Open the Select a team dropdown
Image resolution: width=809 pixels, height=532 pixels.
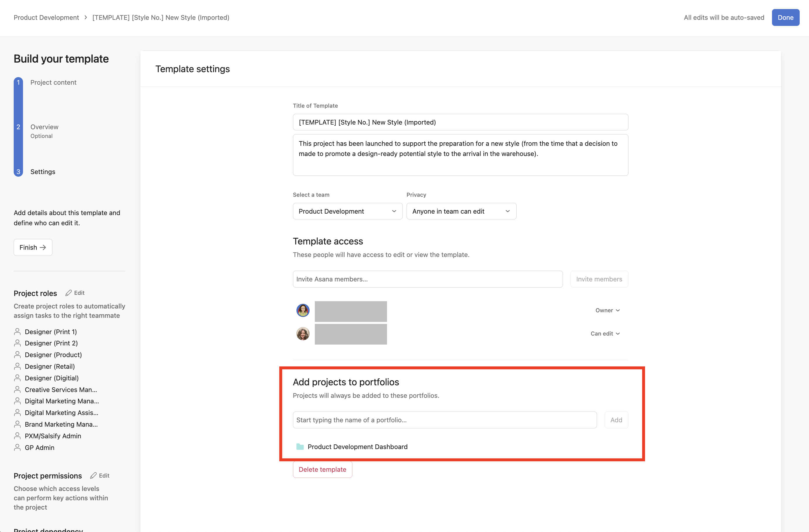(x=347, y=211)
